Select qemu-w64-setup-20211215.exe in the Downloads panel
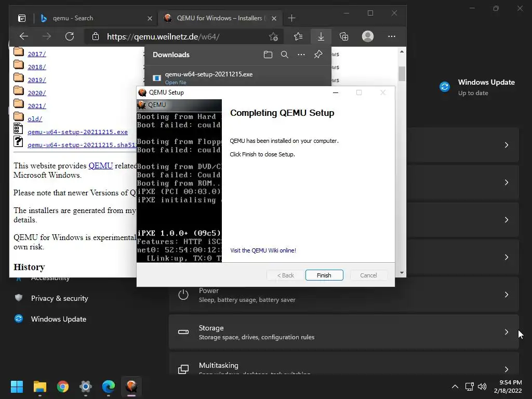This screenshot has height=399, width=532. click(209, 74)
